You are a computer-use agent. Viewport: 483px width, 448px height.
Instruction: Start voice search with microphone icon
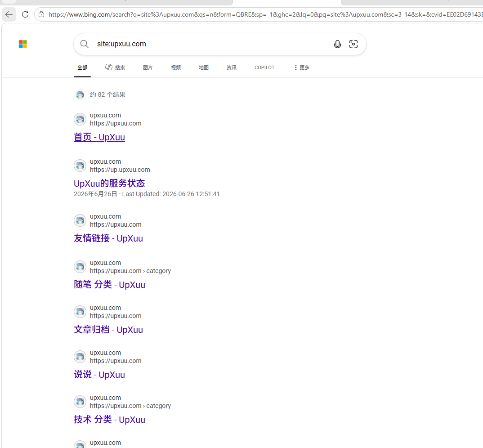tap(337, 44)
